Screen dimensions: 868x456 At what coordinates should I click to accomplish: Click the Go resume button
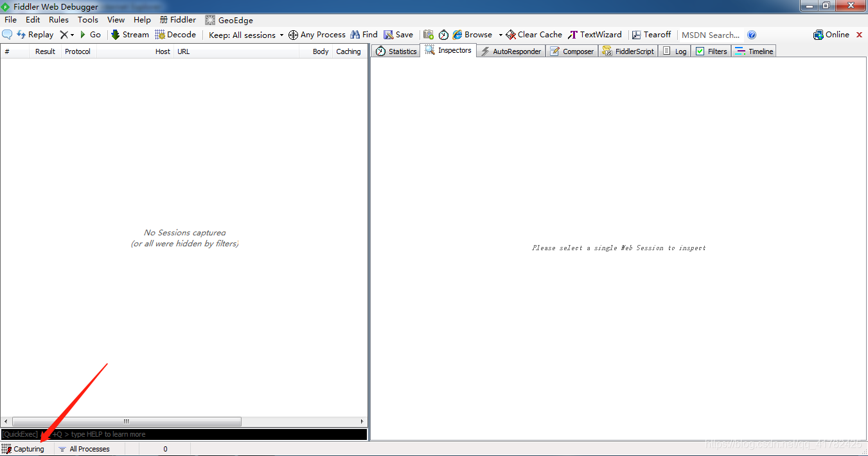(x=90, y=35)
